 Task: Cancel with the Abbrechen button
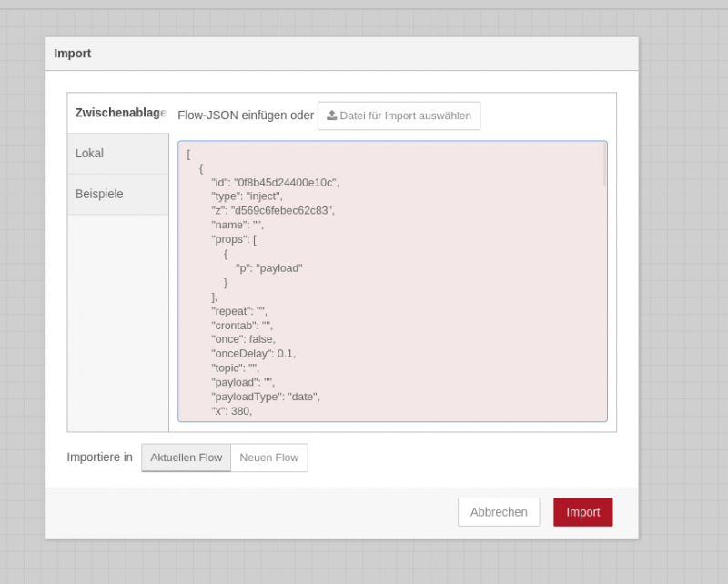(x=499, y=512)
